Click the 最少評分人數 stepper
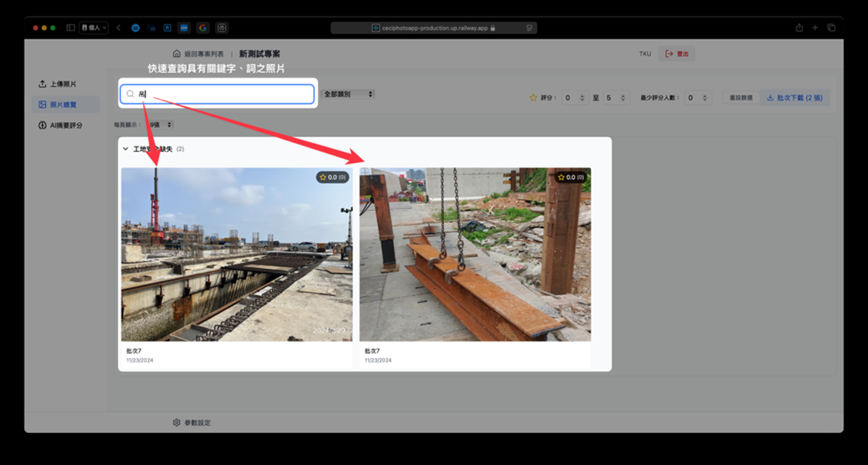Image resolution: width=868 pixels, height=465 pixels. 698,98
